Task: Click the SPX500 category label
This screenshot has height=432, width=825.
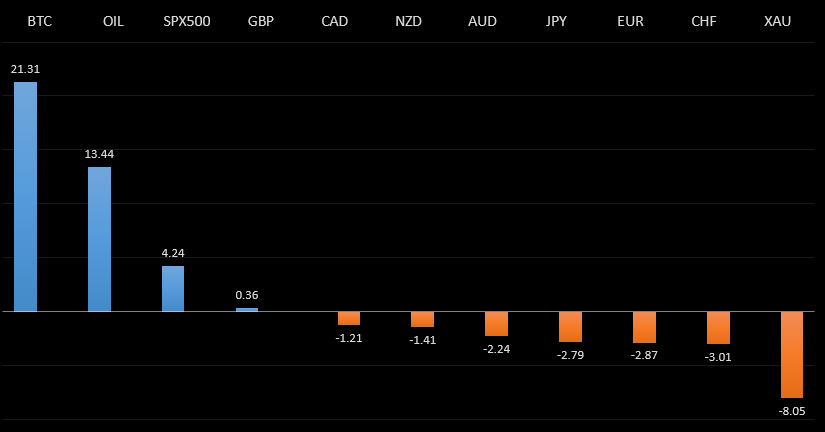Action: click(x=187, y=21)
